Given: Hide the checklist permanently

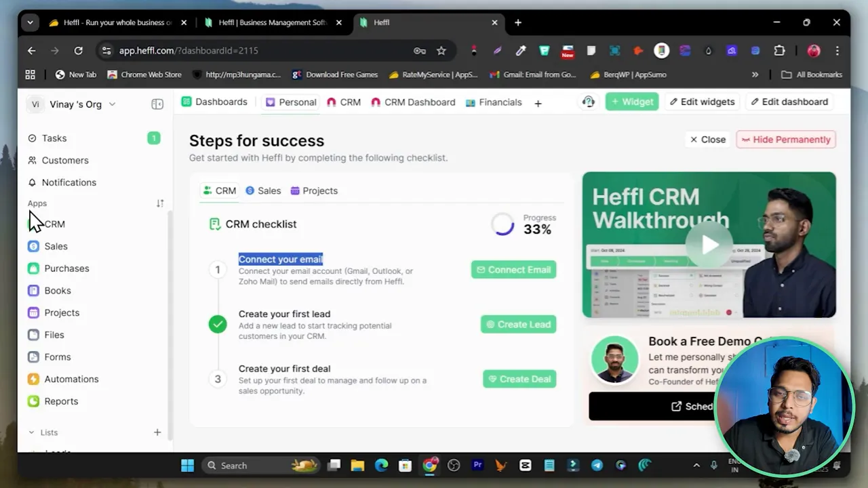Looking at the screenshot, I should tap(785, 139).
